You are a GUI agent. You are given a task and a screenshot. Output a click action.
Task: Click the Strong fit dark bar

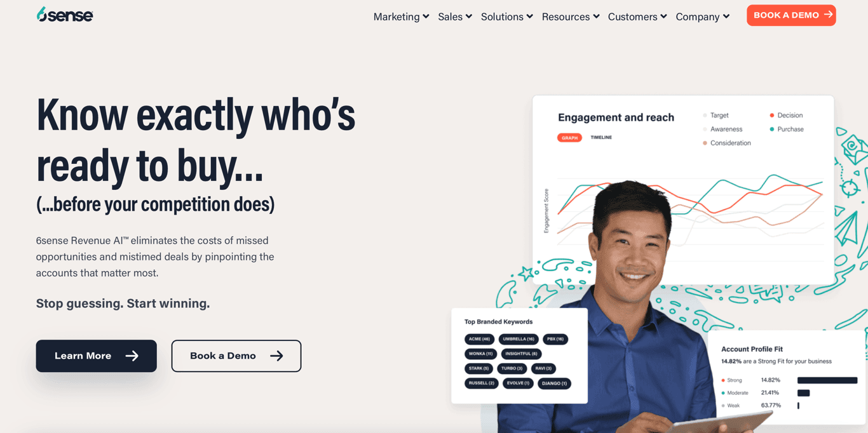pos(827,380)
